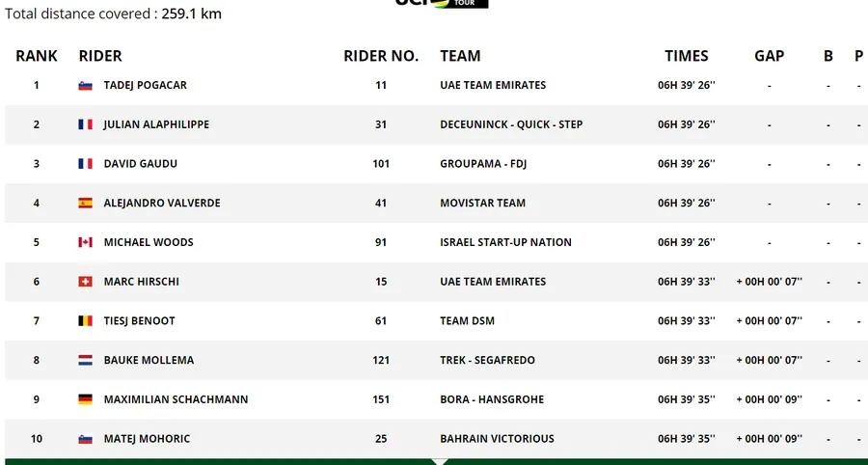Screen dimensions: 868x465
Task: Click the Slovenian flag beside Tadej Pogacar
Action: (x=86, y=85)
